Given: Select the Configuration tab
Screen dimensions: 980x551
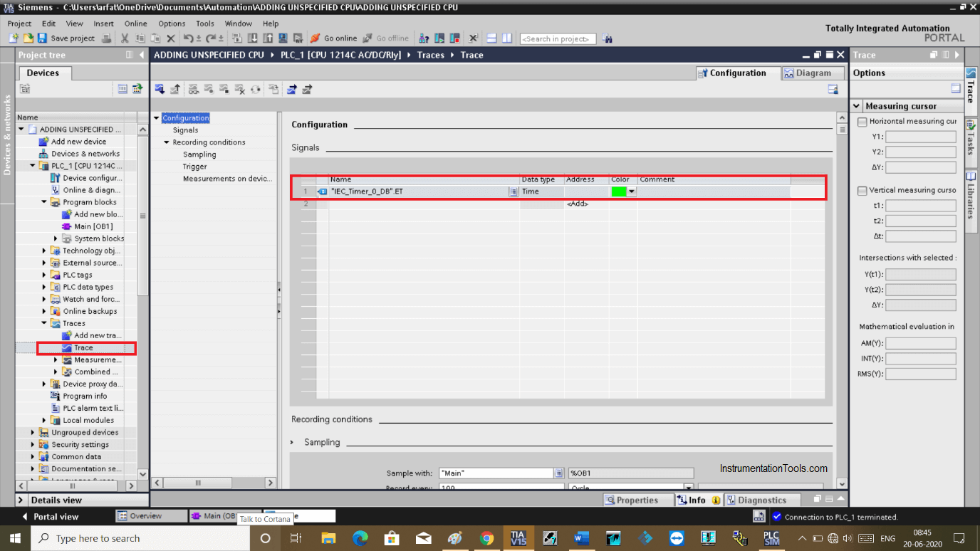Looking at the screenshot, I should point(736,73).
